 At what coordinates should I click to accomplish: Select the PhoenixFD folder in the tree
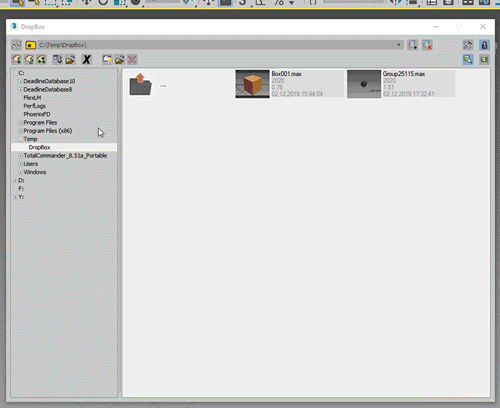coord(37,114)
